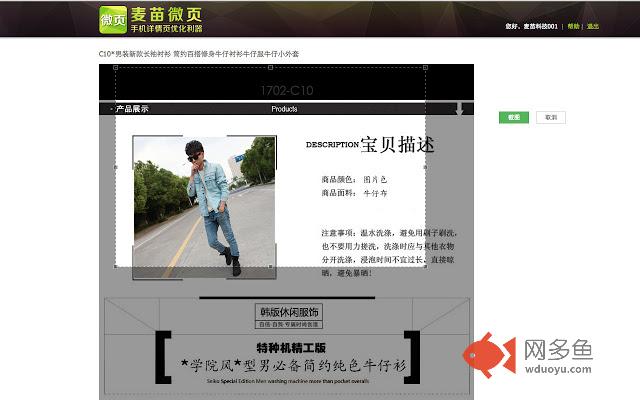
Task: Click the DESCRIPTION label
Action: (332, 144)
